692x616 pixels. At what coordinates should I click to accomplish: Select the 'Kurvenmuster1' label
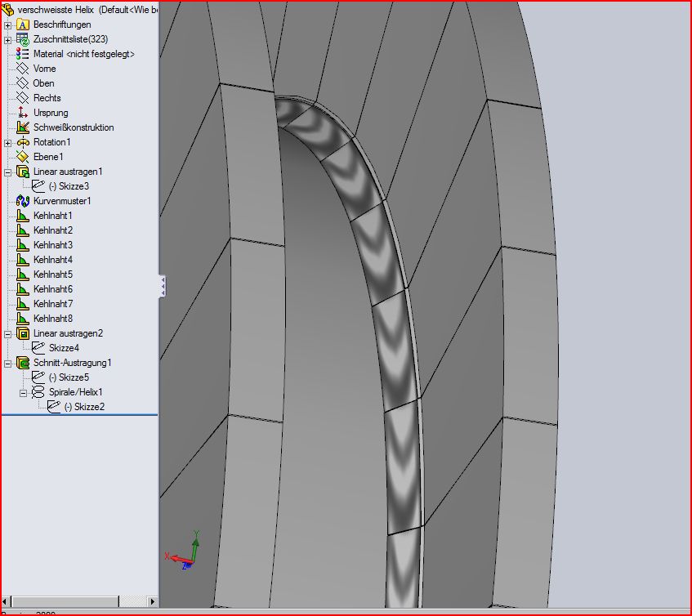click(62, 201)
